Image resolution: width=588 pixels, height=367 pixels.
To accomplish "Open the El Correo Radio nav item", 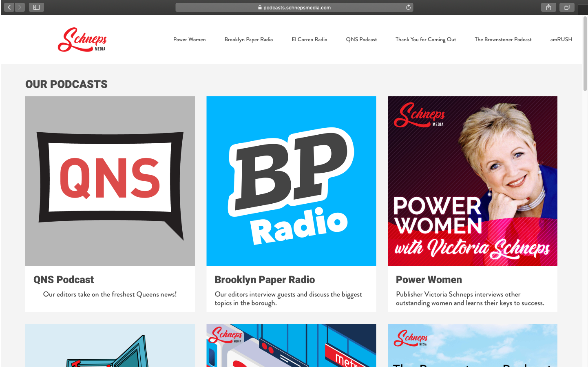I will (309, 40).
